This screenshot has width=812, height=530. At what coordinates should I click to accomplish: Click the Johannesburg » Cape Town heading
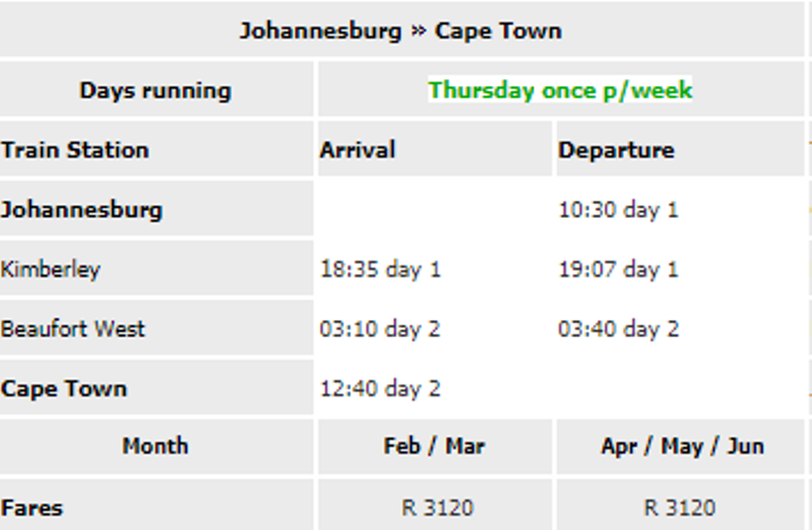pyautogui.click(x=400, y=31)
